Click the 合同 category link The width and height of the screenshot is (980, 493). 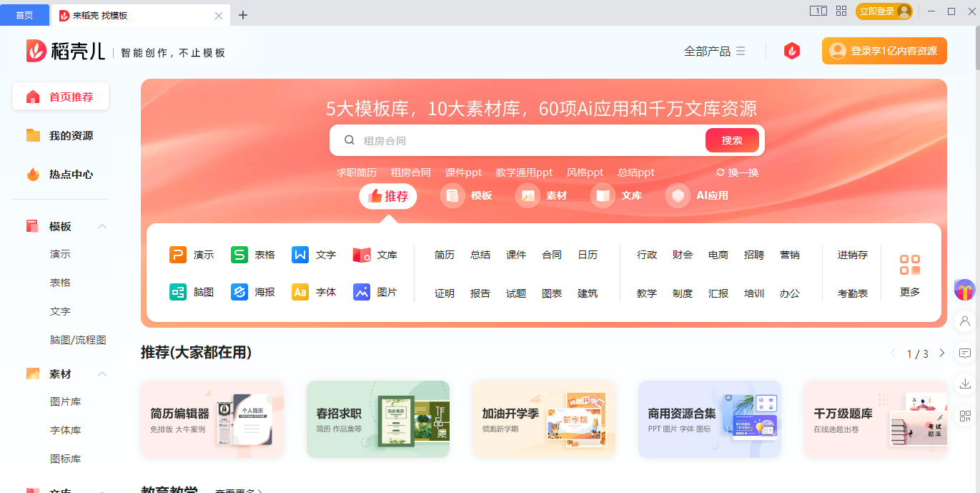552,255
